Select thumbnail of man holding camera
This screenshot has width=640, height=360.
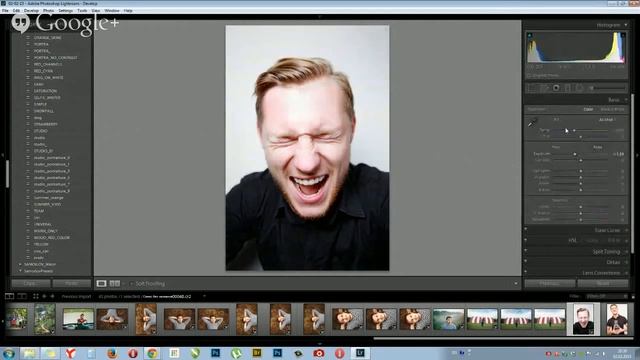tap(616, 319)
